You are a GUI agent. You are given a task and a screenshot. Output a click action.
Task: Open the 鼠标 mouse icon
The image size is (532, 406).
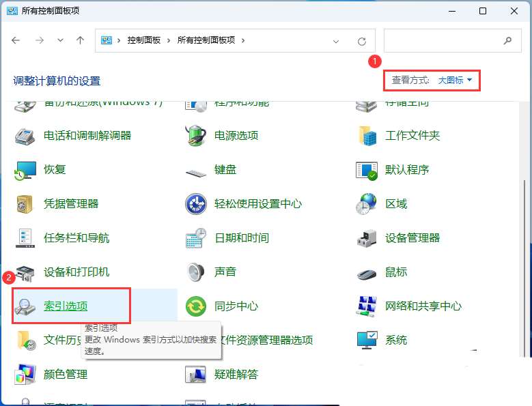coord(367,273)
